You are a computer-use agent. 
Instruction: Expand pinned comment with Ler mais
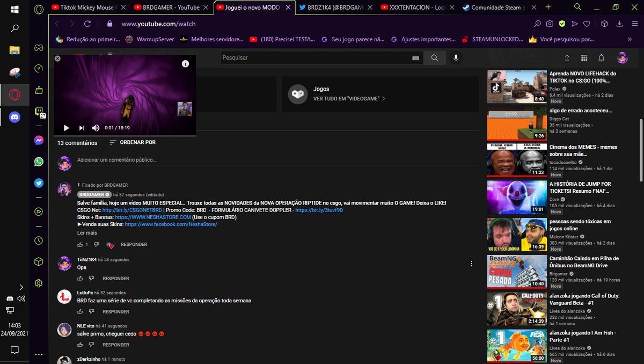(x=87, y=233)
